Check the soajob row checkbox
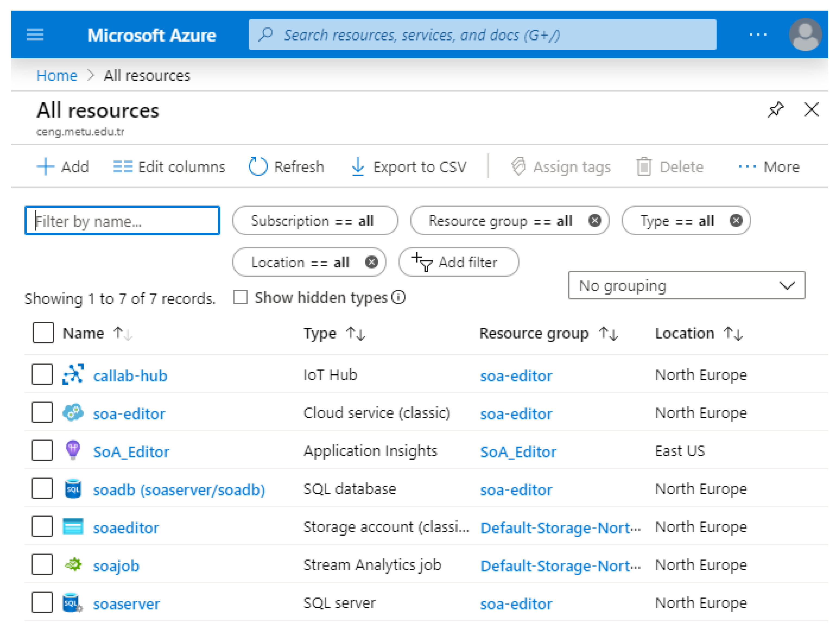Image resolution: width=840 pixels, height=623 pixels. (42, 565)
